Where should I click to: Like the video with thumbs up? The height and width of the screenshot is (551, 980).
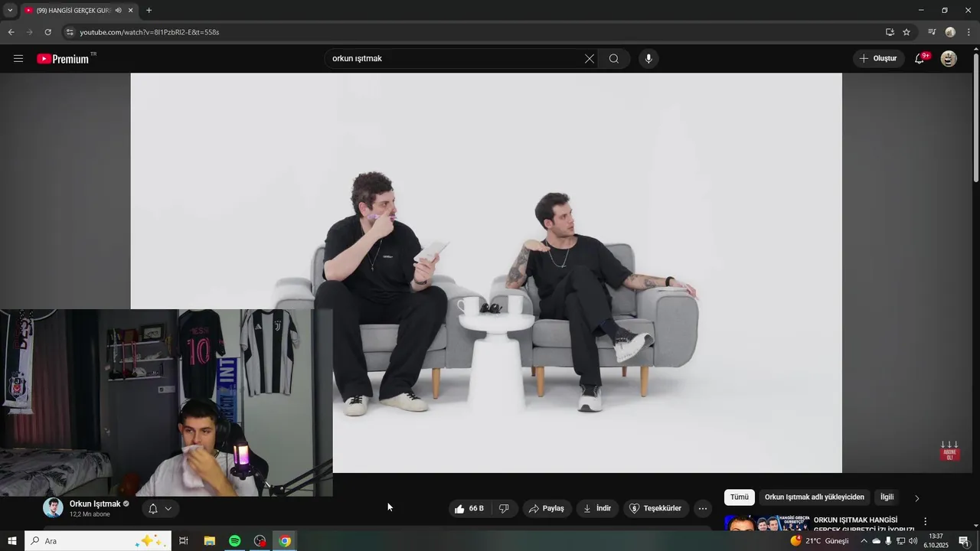[470, 508]
